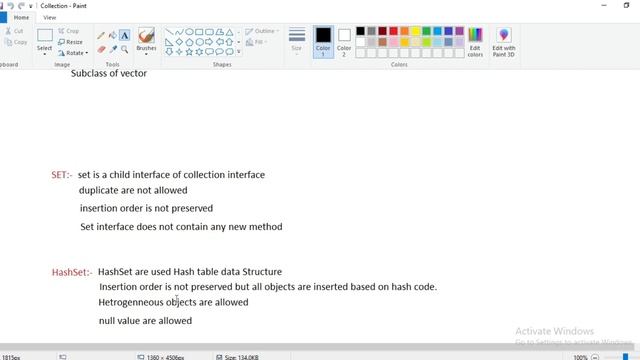Select the Color picker eyedropper tool
This screenshot has width=640, height=360.
[113, 49]
